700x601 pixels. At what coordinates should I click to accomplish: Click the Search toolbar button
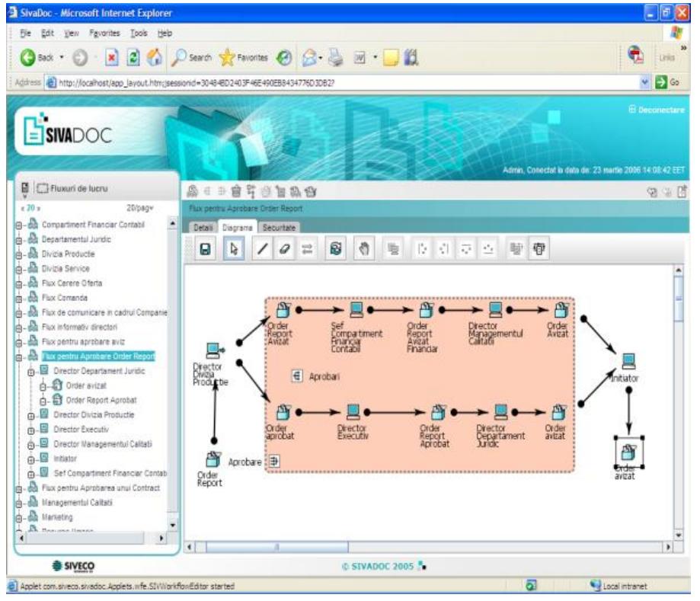click(x=192, y=58)
